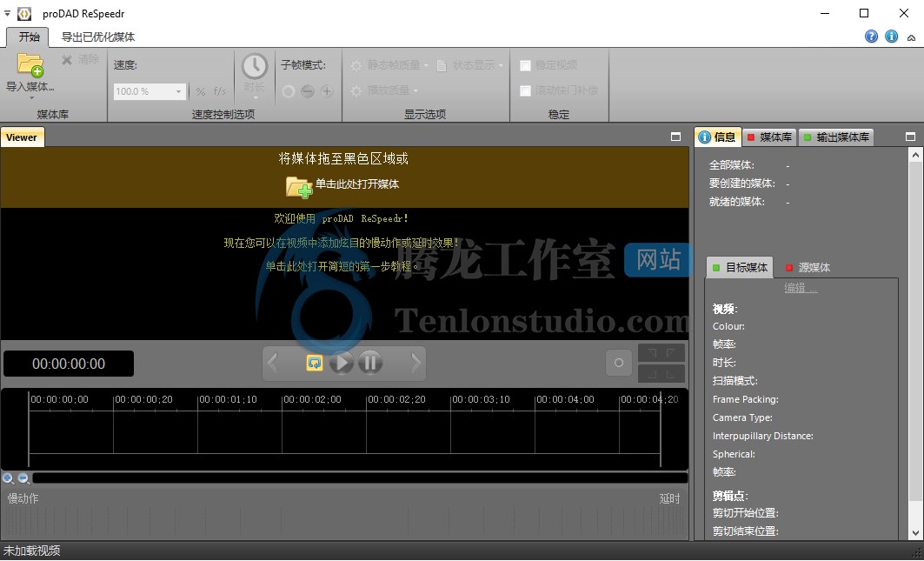Select the 目标媒体 sub-tab
Screen dimensions: 924x561
pyautogui.click(x=740, y=267)
